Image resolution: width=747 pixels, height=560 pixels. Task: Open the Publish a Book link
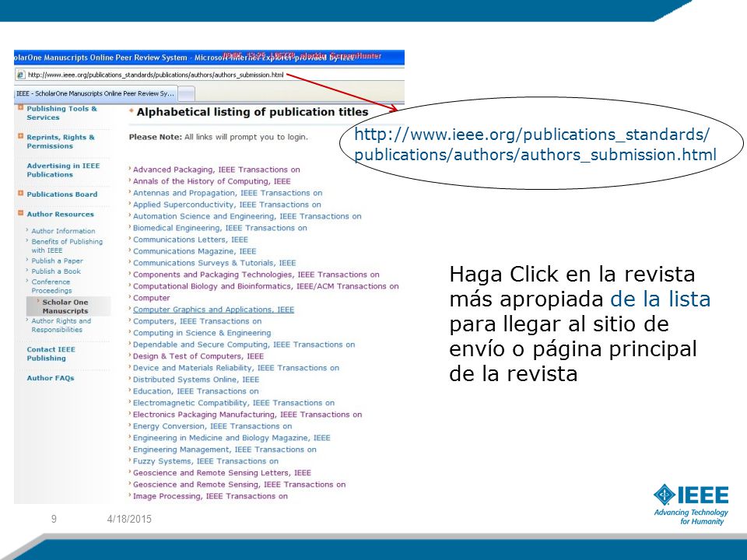pyautogui.click(x=56, y=271)
